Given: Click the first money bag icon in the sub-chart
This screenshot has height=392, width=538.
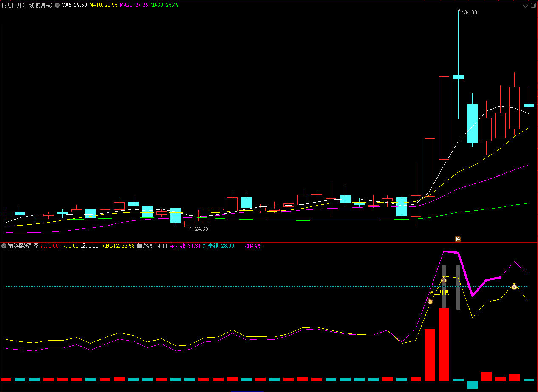Looking at the screenshot, I should 444,279.
